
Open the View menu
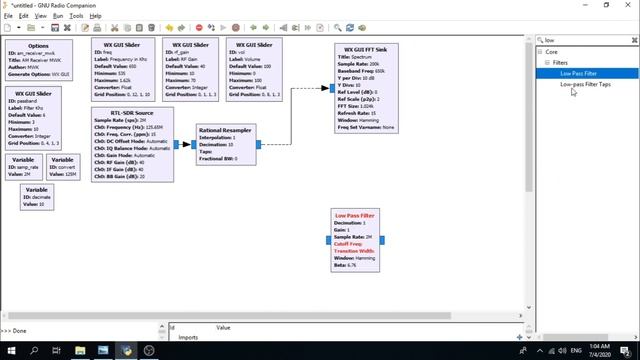click(40, 16)
